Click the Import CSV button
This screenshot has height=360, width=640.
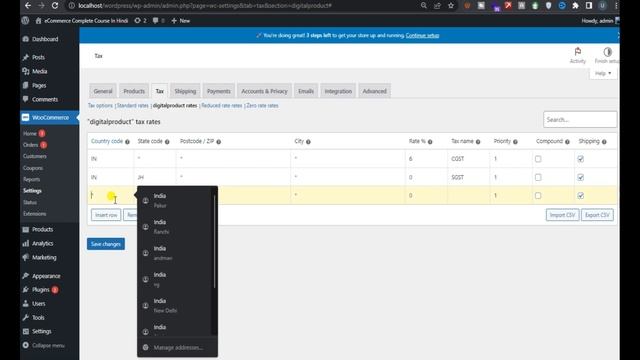[x=562, y=215]
